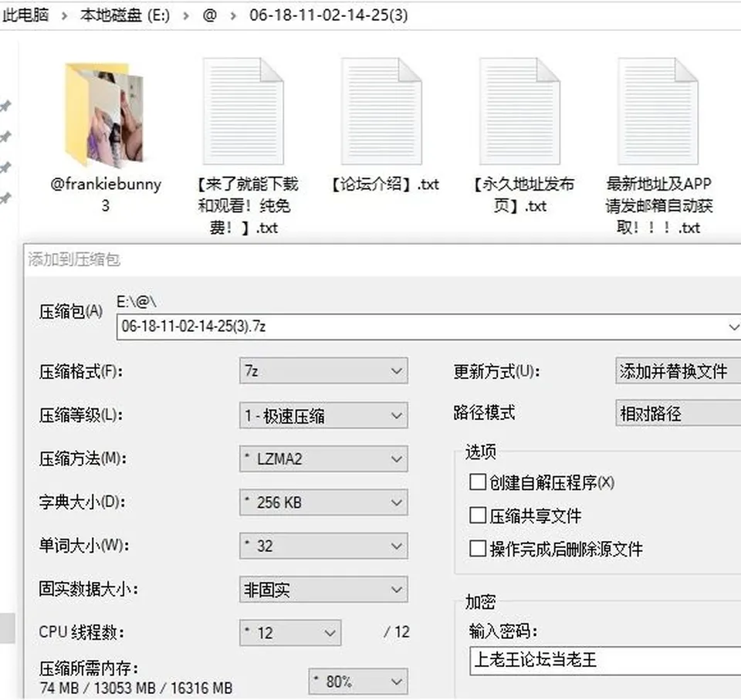The image size is (741, 700).
Task: Expand the chevron after 此电脑 breadcrumb
Action: pyautogui.click(x=64, y=16)
